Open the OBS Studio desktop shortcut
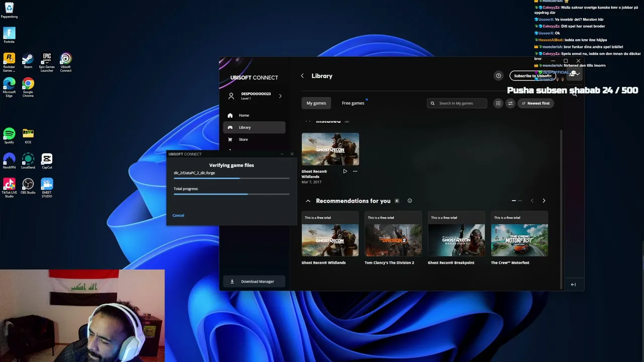The height and width of the screenshot is (362, 644). click(28, 186)
